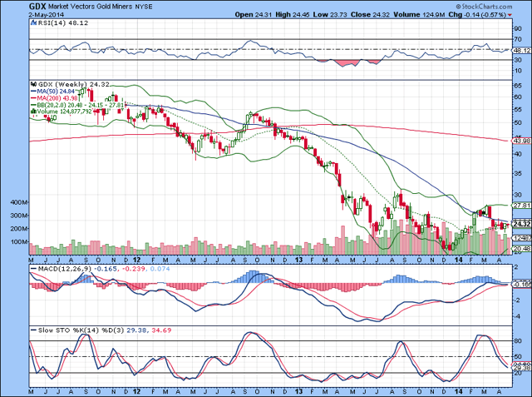Click the red down arrow beside Chg
Image resolution: width=532 pixels, height=397 pixels.
tap(510, 15)
